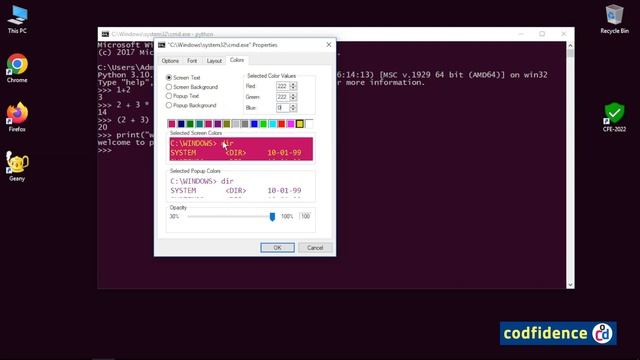Screen dimensions: 640x360
Task: Decrease the Blue value with down arrow
Action: click(x=293, y=110)
